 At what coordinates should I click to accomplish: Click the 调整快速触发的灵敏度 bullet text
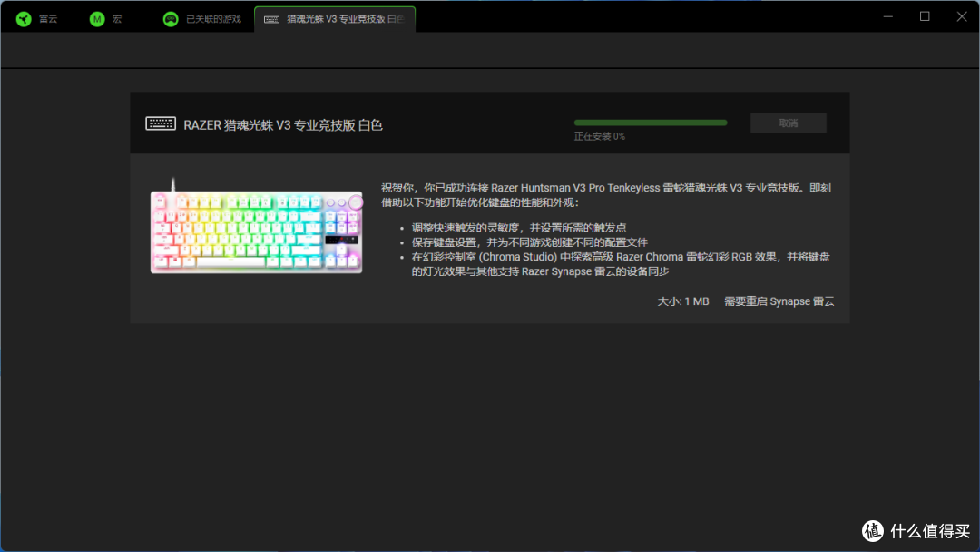(x=519, y=228)
